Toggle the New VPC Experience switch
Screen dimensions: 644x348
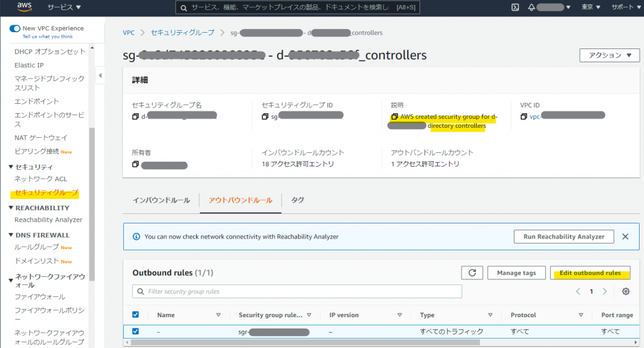pyautogui.click(x=15, y=28)
